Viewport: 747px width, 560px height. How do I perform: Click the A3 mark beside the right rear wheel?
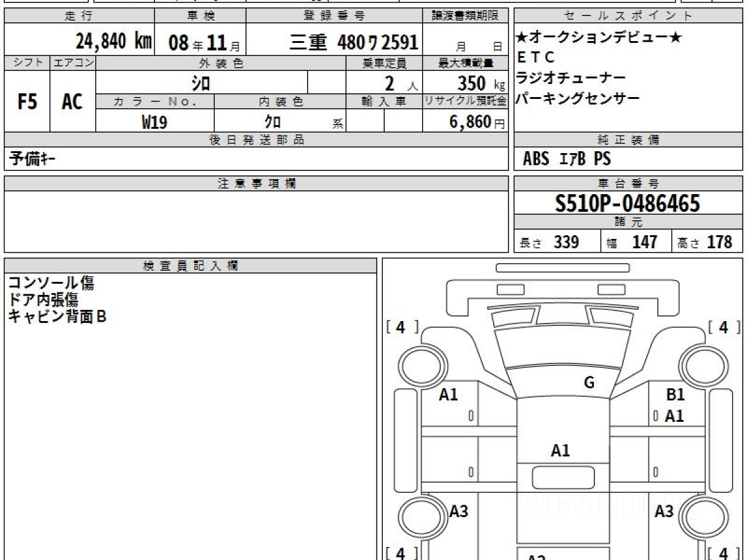664,511
